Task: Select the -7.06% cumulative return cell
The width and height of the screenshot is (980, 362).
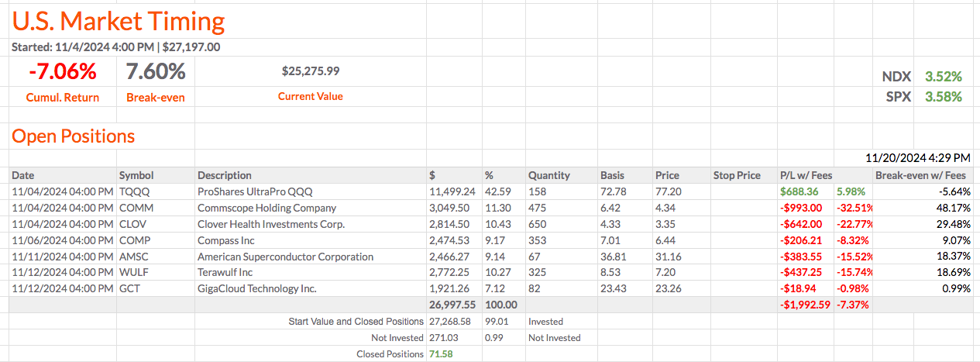Action: 63,72
